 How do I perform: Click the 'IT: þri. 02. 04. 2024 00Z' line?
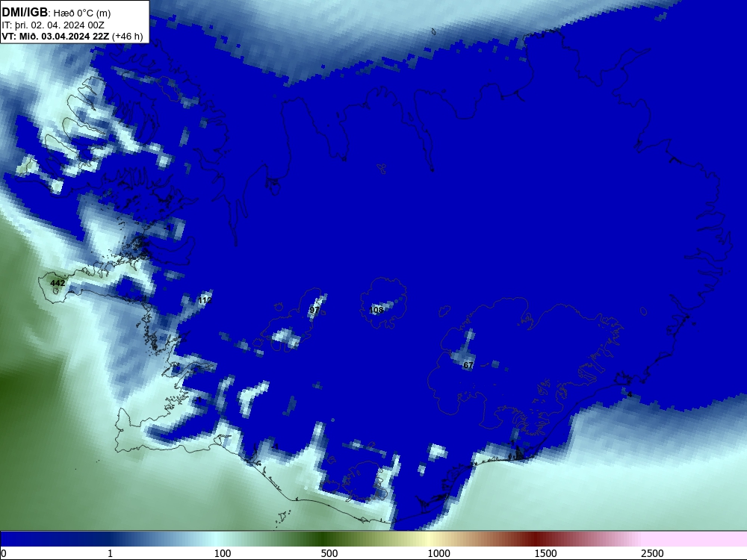53,25
